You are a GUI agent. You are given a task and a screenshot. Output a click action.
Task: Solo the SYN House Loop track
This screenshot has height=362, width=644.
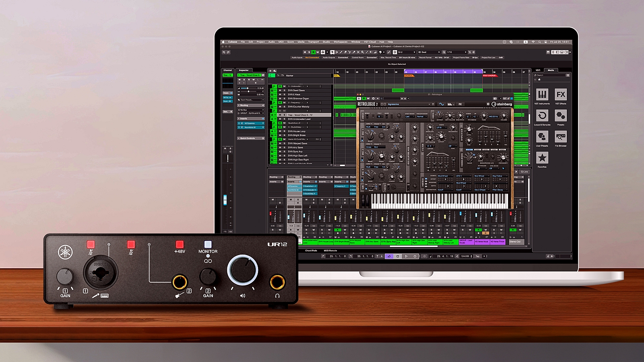pos(284,131)
